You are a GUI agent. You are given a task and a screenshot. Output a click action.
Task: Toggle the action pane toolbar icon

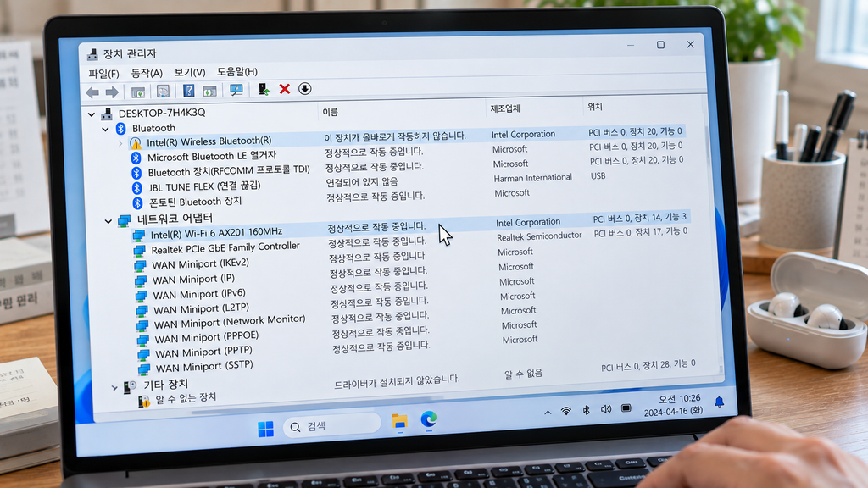[x=210, y=90]
